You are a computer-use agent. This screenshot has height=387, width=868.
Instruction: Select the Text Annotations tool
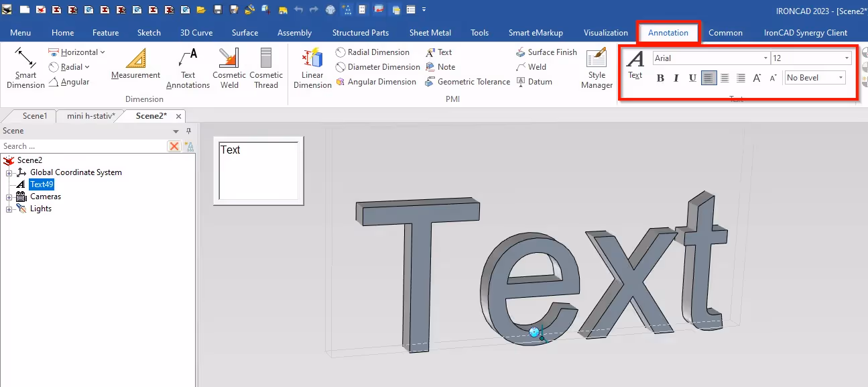point(187,67)
